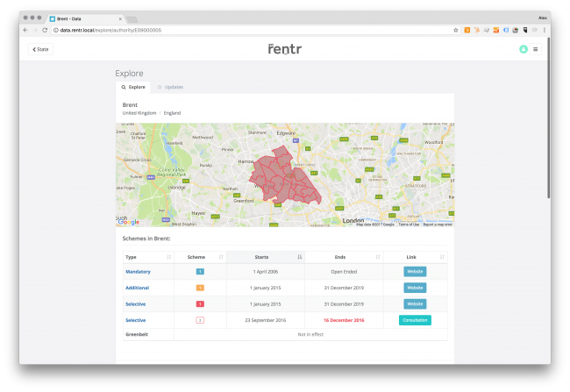Click the 23 September 2016 start date
Screen dimensions: 570x392
[266, 320]
